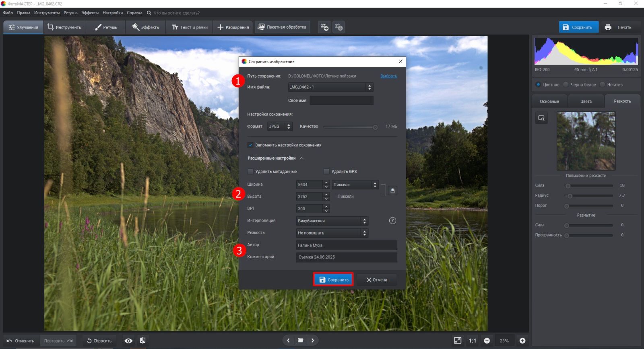Open the 'Бикубическая' interpolation dropdown
This screenshot has height=349, width=644.
click(332, 221)
